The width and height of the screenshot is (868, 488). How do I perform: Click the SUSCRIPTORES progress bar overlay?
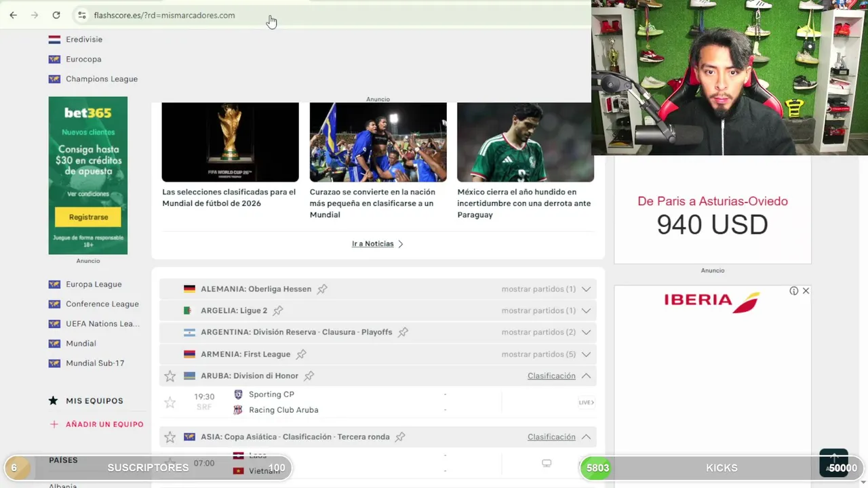point(148,468)
